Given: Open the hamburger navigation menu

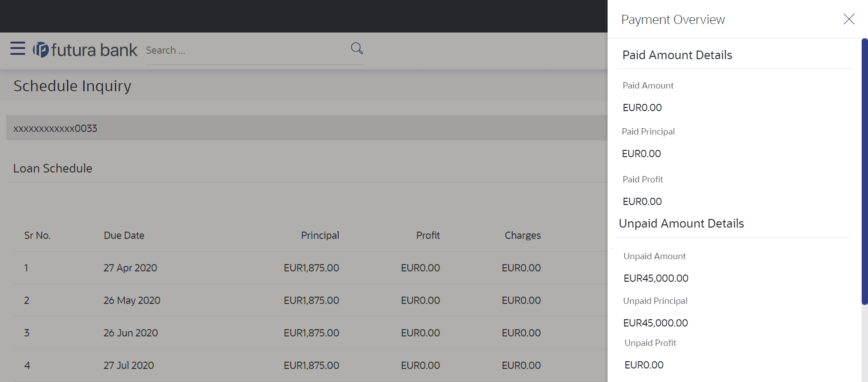Looking at the screenshot, I should pyautogui.click(x=18, y=48).
